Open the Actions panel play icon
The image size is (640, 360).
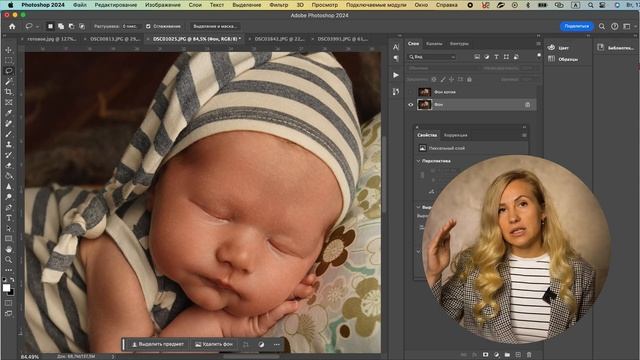pos(396,75)
